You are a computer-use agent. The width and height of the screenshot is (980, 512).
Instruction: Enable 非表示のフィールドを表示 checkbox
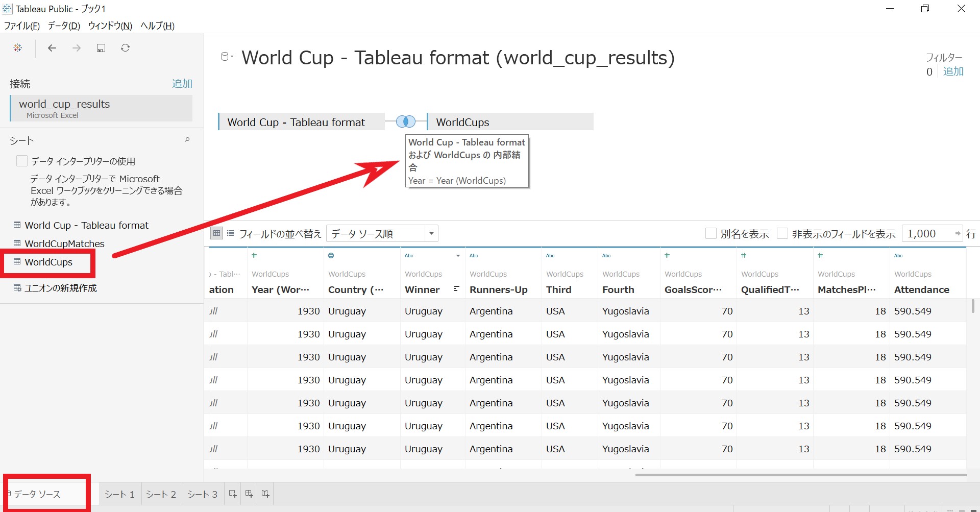tap(782, 233)
